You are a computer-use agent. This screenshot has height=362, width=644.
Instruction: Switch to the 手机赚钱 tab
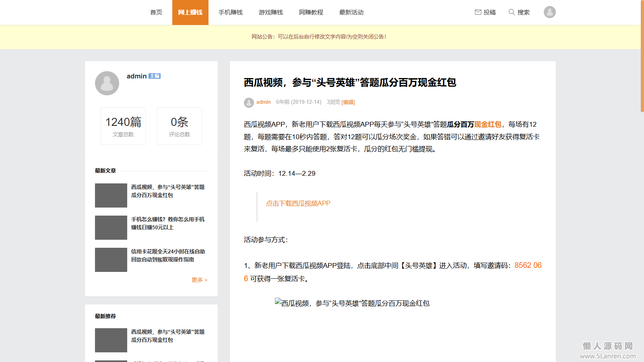[x=231, y=12]
